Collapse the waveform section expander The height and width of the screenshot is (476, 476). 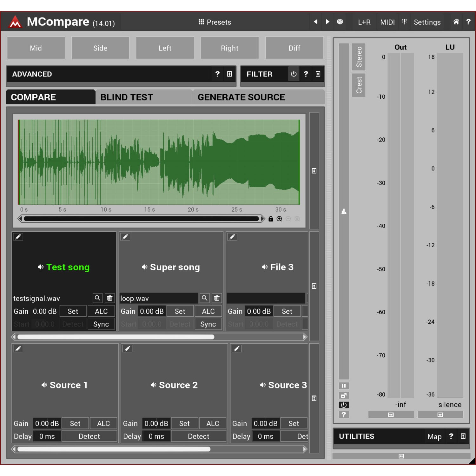tap(314, 171)
